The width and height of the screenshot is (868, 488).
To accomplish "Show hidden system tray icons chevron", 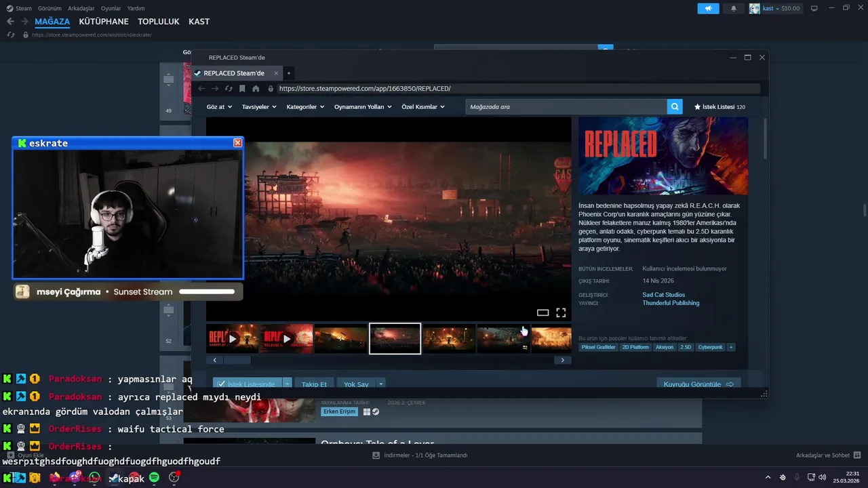I will [768, 478].
